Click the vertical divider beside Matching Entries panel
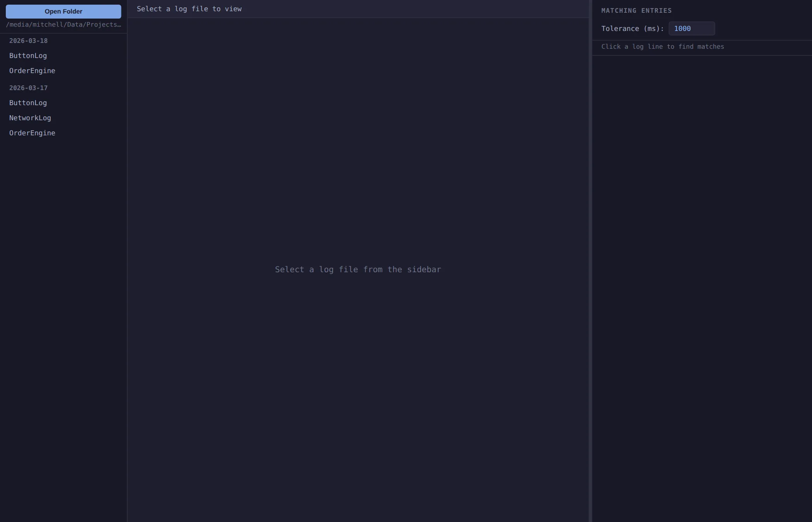 [590, 261]
